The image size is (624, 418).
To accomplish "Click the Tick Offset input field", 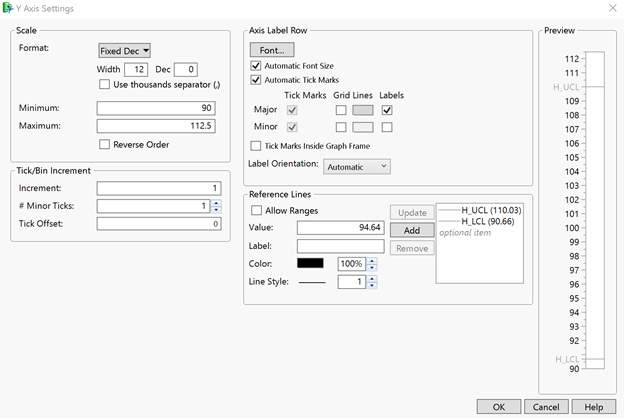I will pos(159,224).
